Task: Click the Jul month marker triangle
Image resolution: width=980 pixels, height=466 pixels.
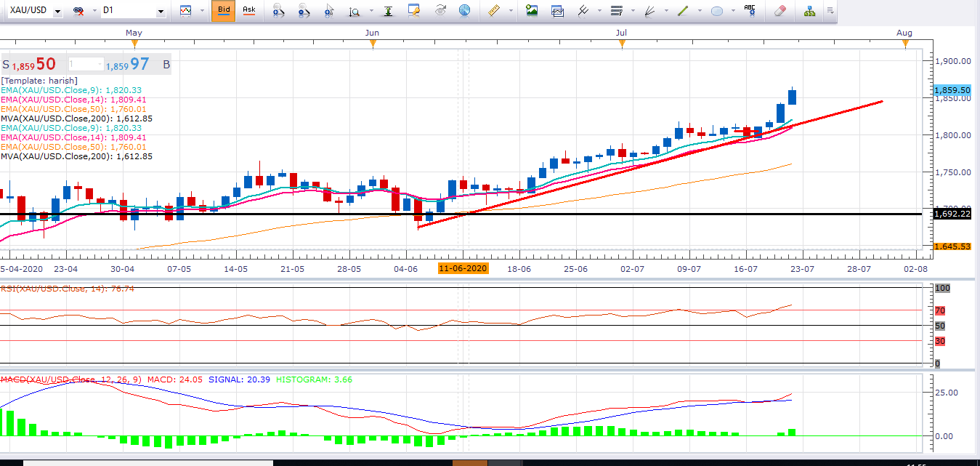Action: pyautogui.click(x=622, y=44)
